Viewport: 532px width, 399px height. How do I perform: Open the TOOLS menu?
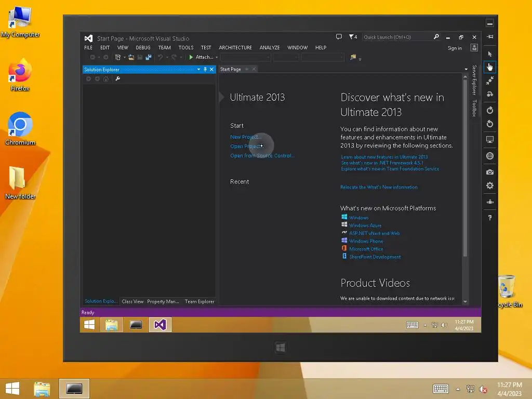tap(186, 47)
